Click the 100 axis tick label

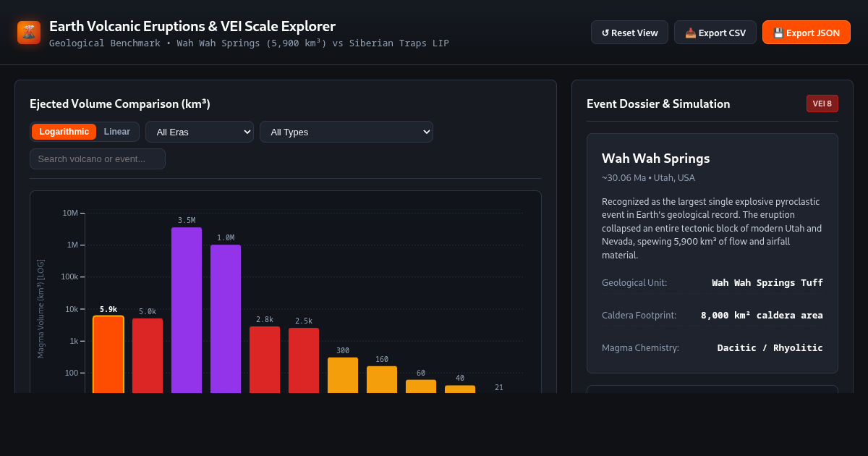pos(72,373)
